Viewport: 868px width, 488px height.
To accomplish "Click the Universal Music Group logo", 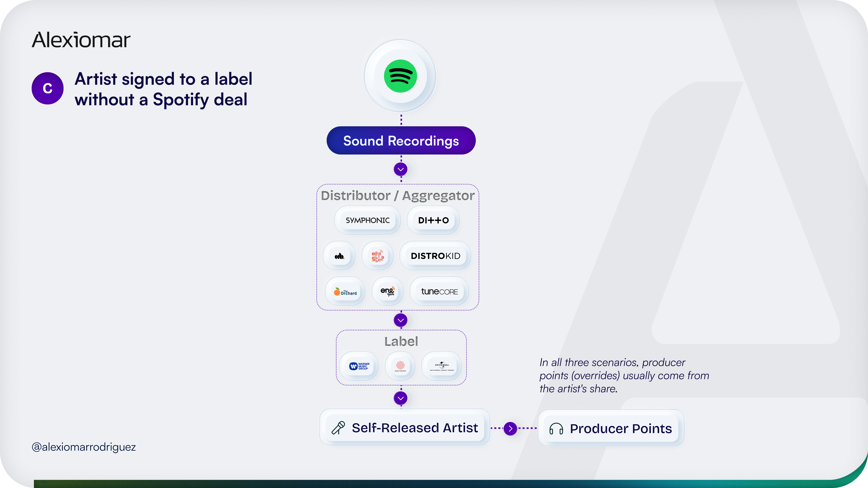I will click(x=442, y=366).
